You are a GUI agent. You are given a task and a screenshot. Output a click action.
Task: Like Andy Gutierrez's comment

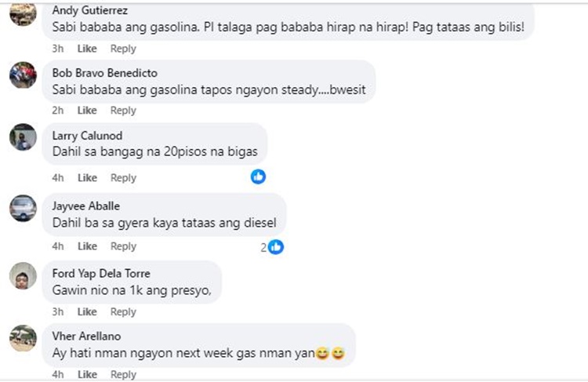pyautogui.click(x=87, y=49)
